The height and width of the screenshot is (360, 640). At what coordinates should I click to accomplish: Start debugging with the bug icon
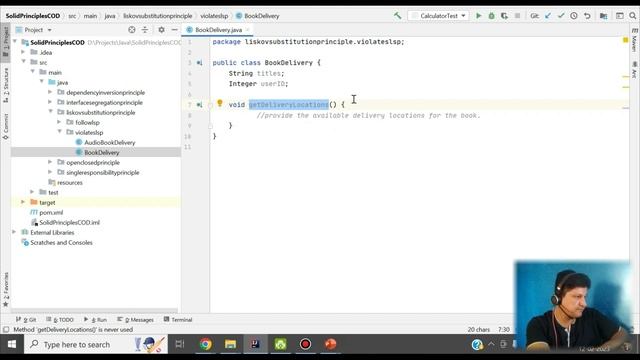(491, 16)
